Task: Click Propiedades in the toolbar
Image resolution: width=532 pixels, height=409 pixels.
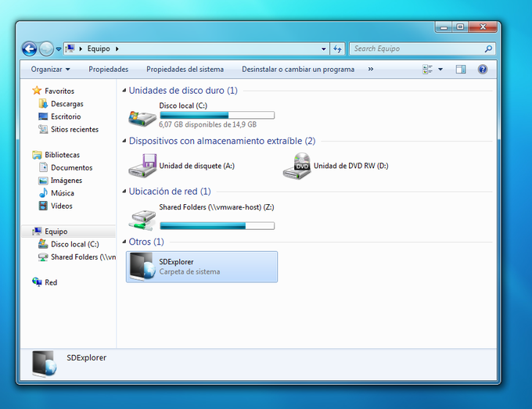Action: tap(108, 69)
